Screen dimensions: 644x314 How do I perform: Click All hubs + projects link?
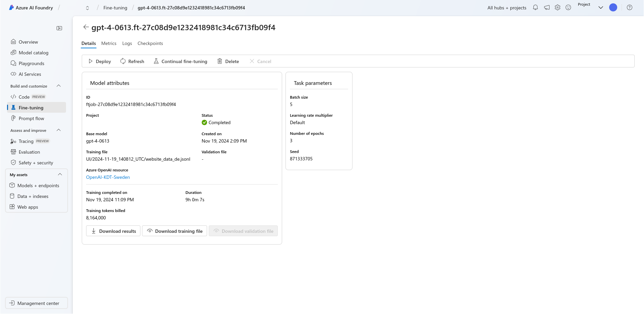507,8
